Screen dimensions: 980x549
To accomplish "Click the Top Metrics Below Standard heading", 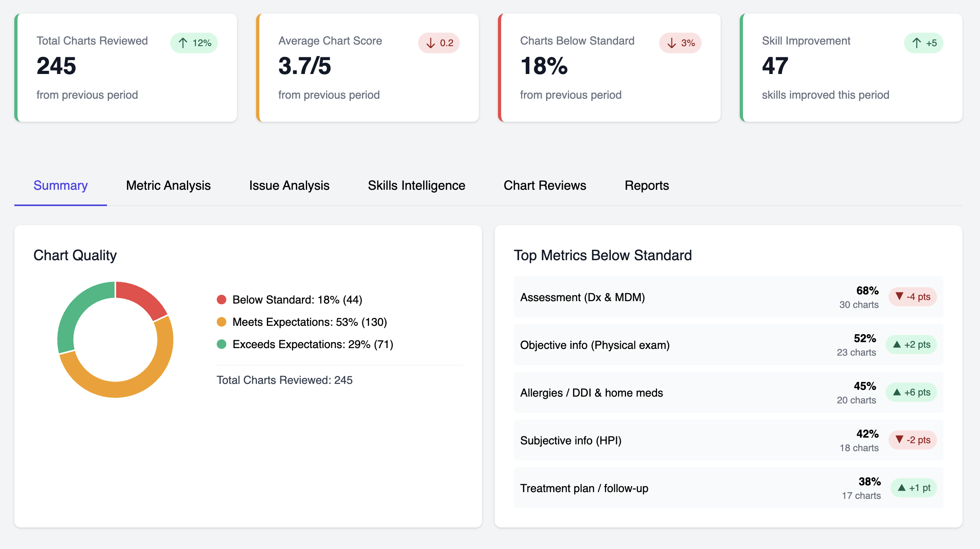I will pos(603,255).
